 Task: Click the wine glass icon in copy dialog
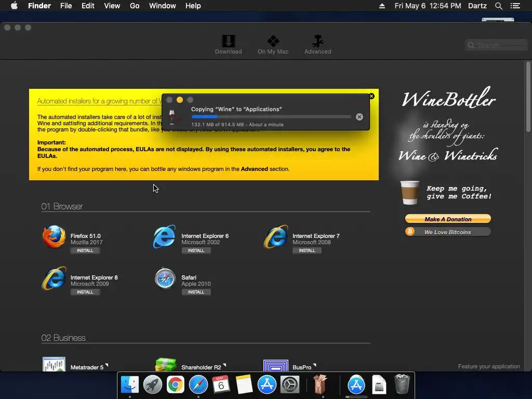click(x=172, y=117)
